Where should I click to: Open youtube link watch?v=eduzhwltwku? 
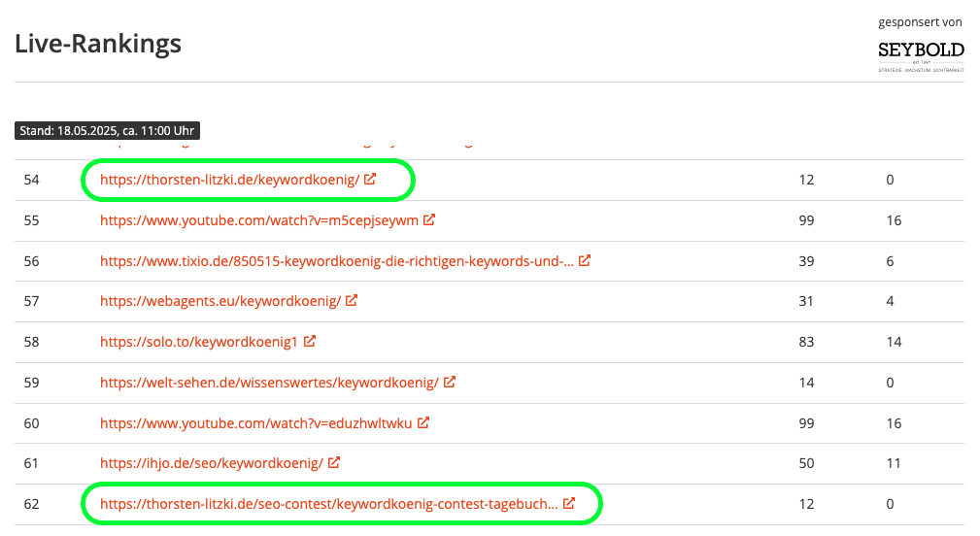255,423
